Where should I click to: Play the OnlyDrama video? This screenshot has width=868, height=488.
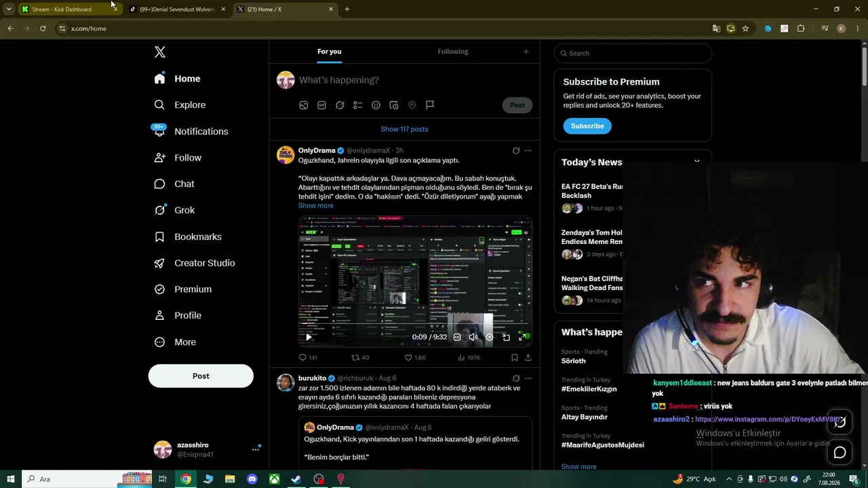(x=309, y=337)
